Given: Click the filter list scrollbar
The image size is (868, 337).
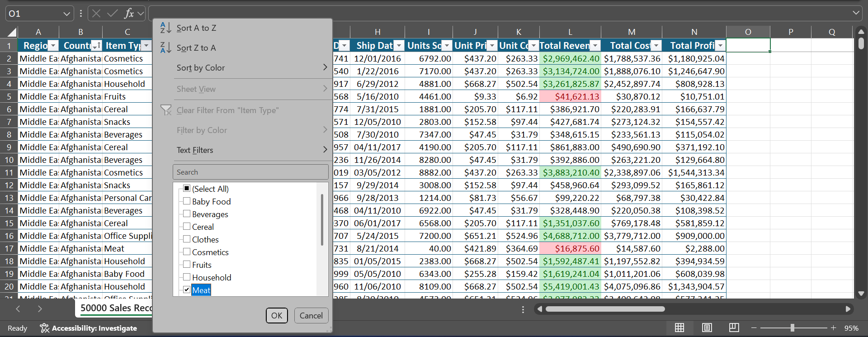Looking at the screenshot, I should tap(322, 220).
